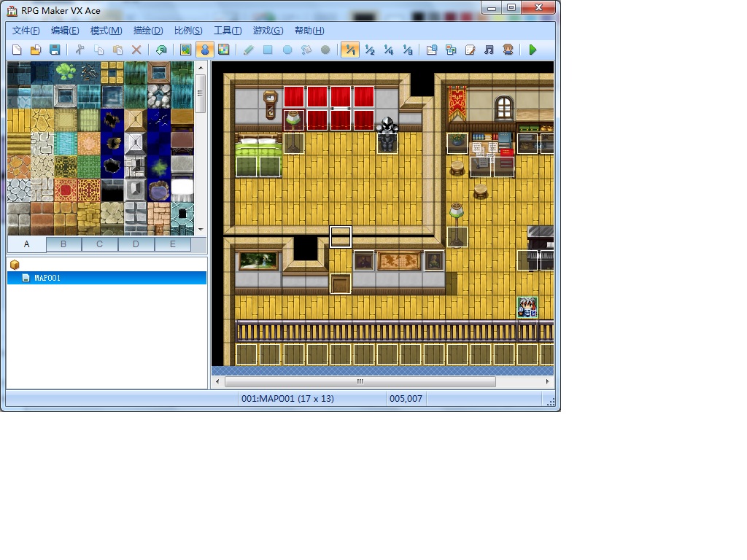
Task: Select MAP001 in the map tree
Action: pos(107,278)
